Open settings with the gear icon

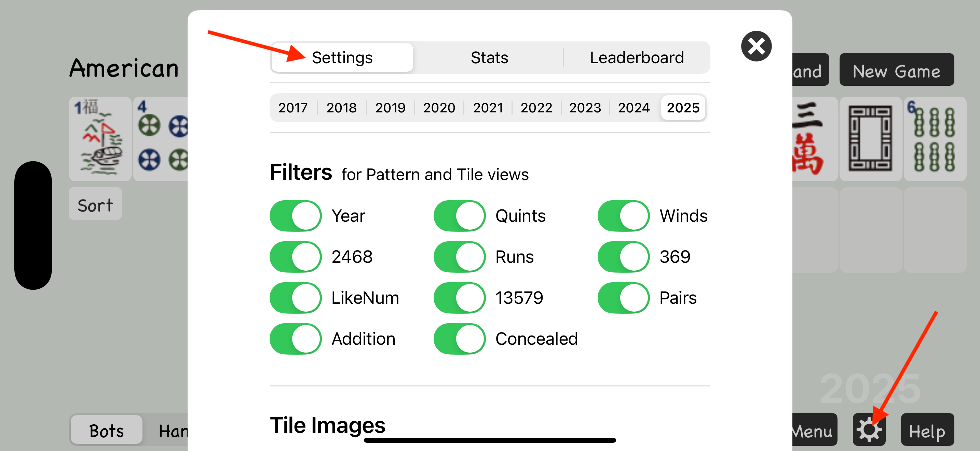(869, 430)
